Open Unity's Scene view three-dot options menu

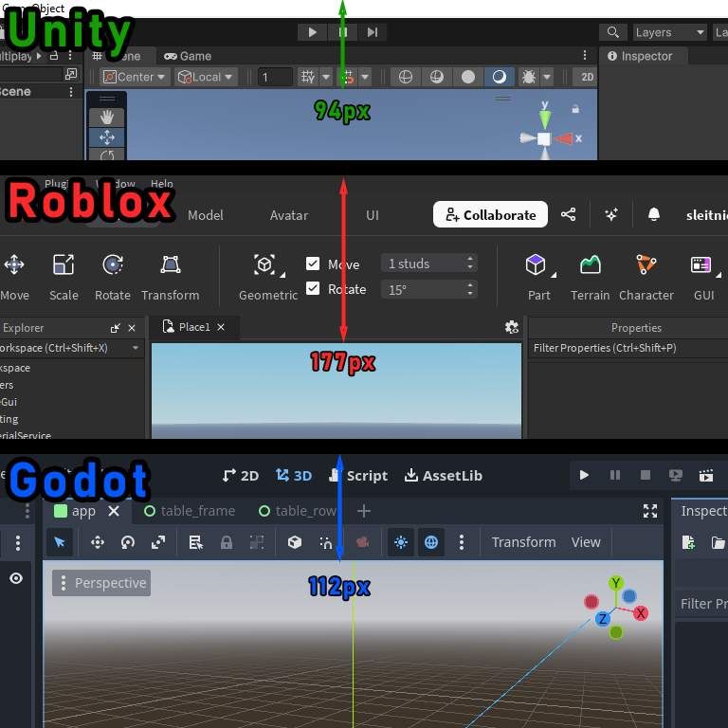pyautogui.click(x=585, y=56)
